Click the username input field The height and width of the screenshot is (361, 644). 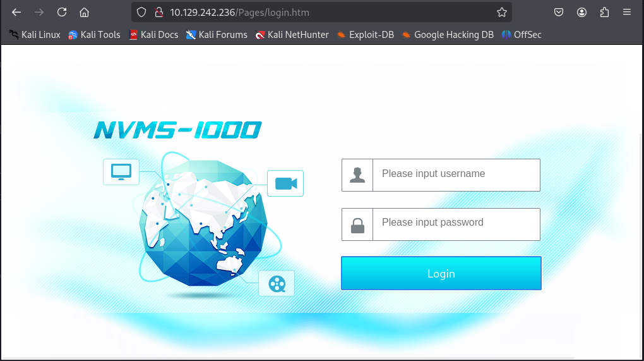coord(456,174)
